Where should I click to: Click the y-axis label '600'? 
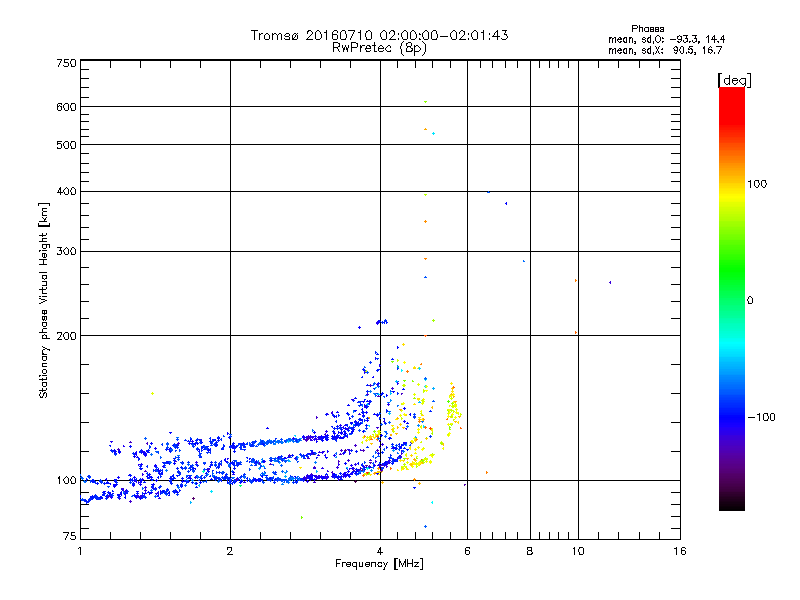(x=66, y=107)
